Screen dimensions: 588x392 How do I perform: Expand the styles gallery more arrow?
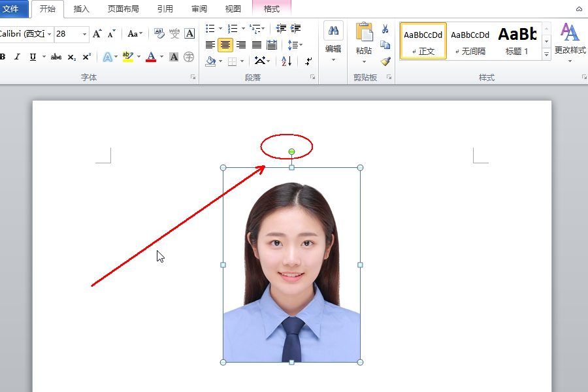(547, 55)
